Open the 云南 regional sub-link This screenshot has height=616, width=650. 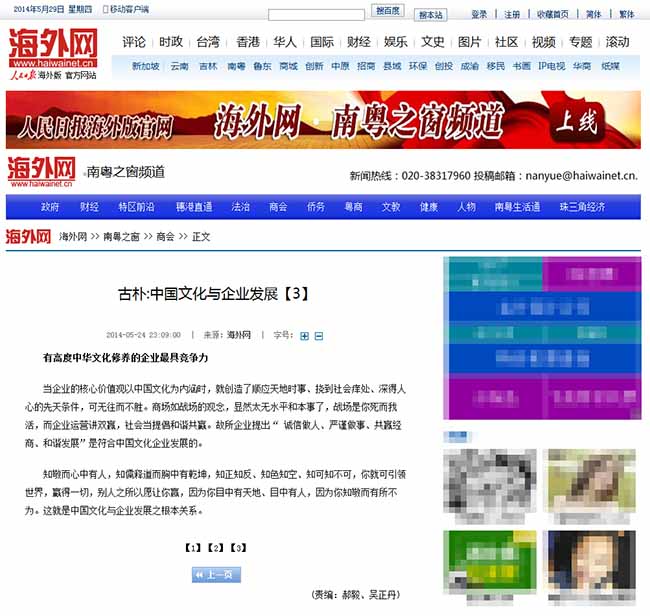pyautogui.click(x=179, y=66)
